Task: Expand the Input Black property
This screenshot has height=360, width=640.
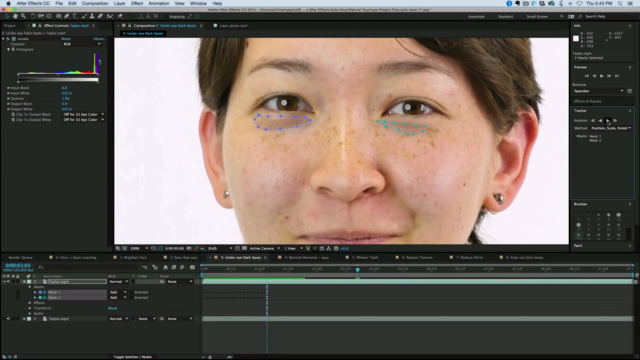Action: click(x=8, y=88)
